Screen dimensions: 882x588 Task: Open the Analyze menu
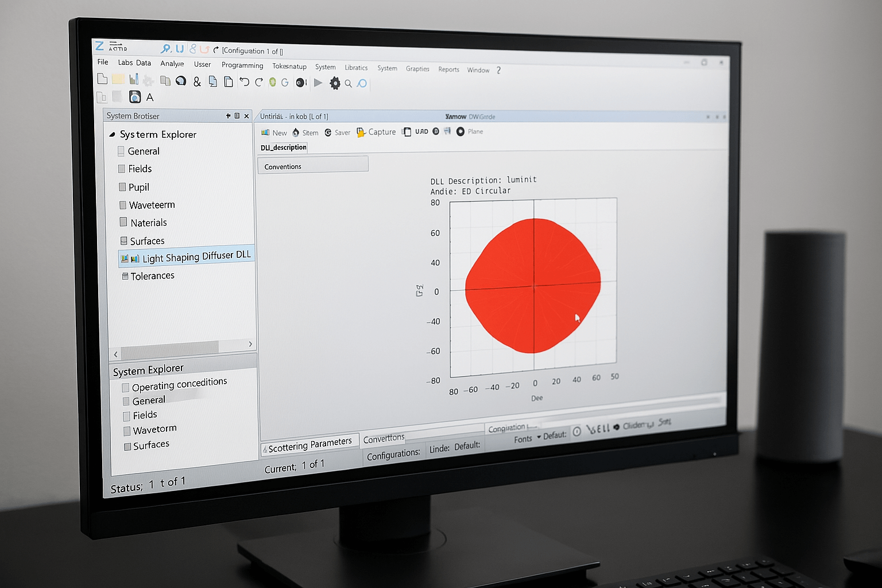171,64
